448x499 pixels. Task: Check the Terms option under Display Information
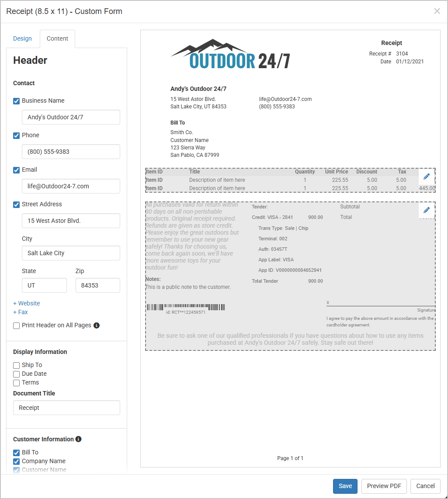point(16,382)
